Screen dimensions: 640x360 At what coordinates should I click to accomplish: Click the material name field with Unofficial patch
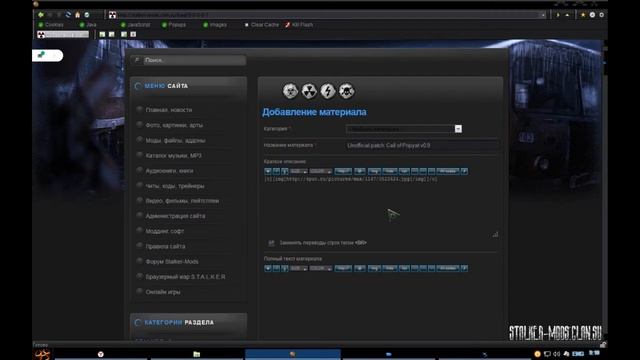[422, 145]
